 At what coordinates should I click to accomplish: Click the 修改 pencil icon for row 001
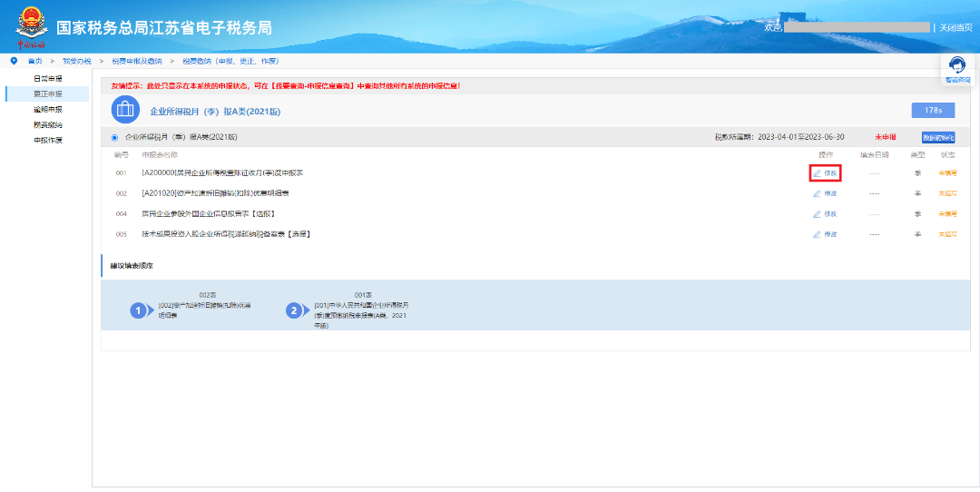coord(818,172)
